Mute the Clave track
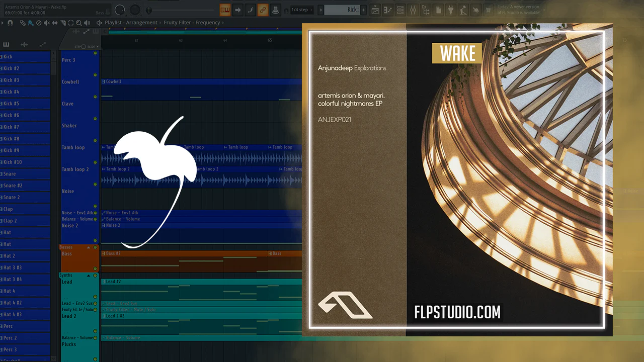 95,119
